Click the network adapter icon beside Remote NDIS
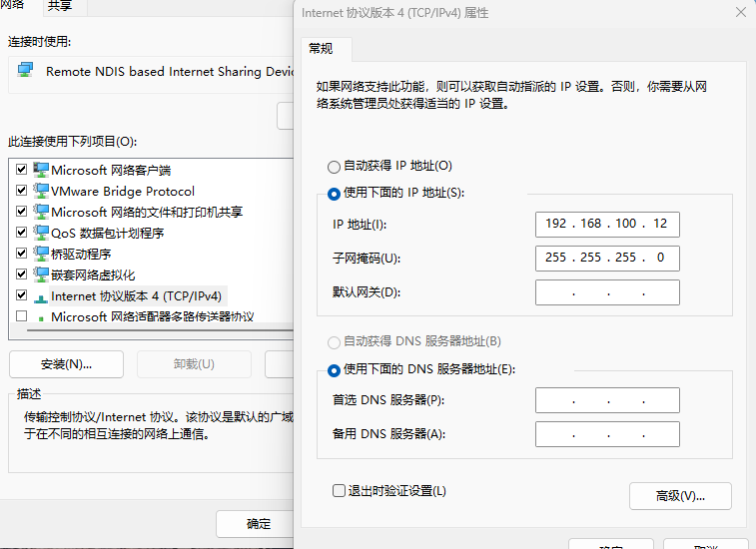The image size is (756, 549). click(25, 71)
